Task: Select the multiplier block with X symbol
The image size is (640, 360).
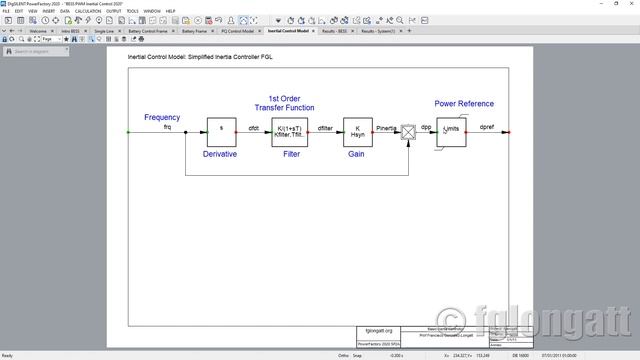Action: [408, 132]
